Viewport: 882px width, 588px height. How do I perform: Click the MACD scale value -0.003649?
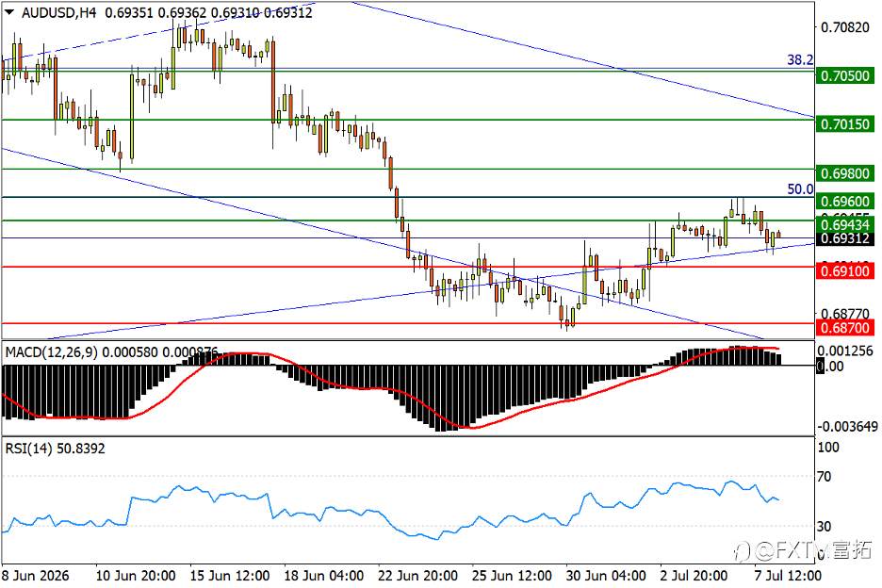[846, 427]
